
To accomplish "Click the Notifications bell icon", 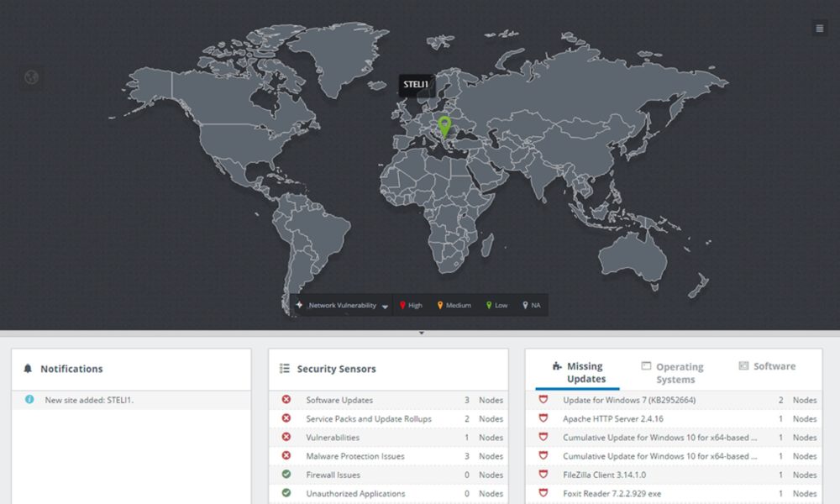I will coord(28,369).
